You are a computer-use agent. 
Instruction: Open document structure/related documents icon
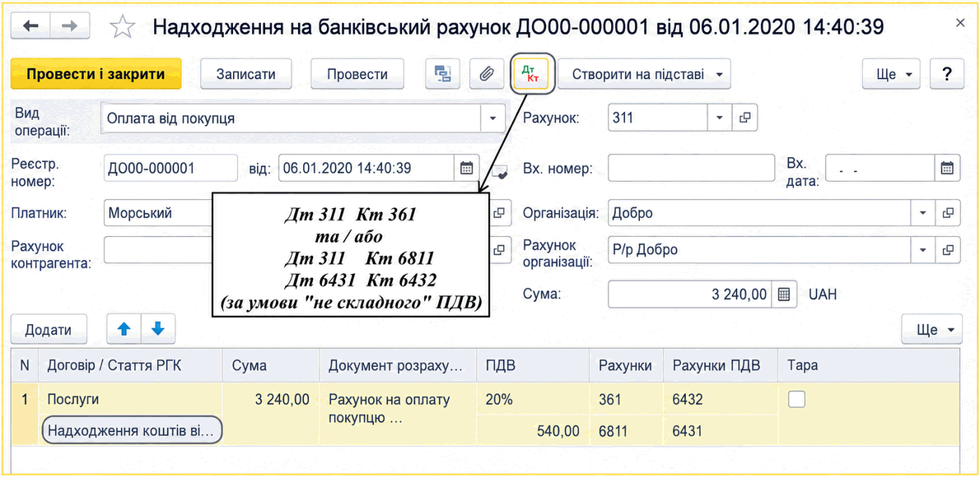pos(442,74)
